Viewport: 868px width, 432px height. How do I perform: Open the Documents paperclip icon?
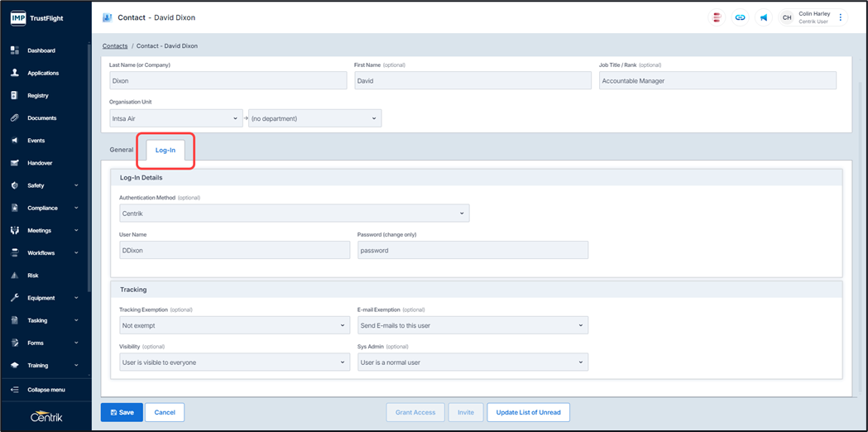point(15,118)
